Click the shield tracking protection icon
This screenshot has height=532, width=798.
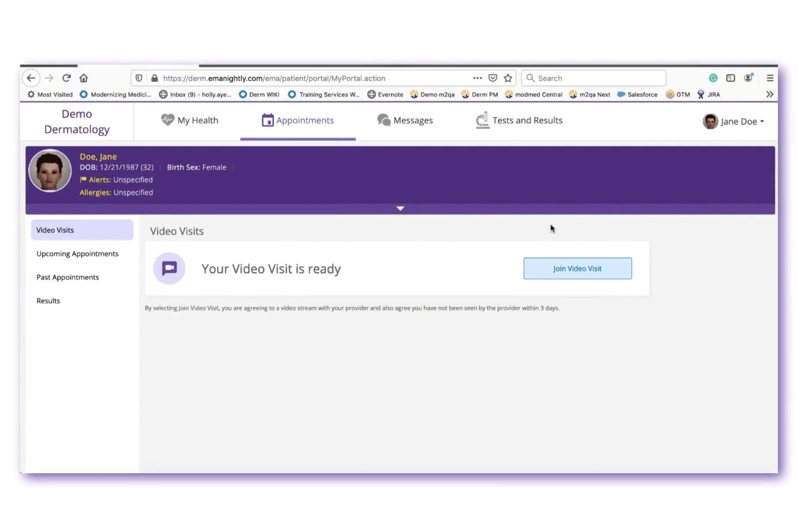[x=139, y=78]
